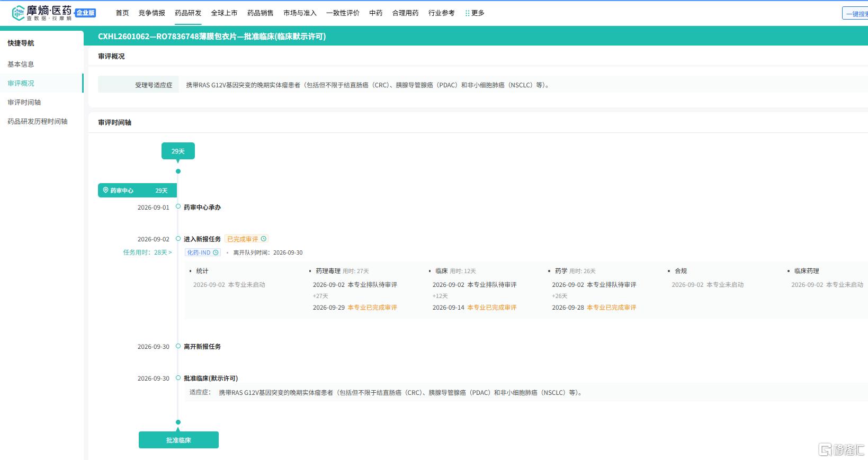Screen dimensions: 868x460
Task: Click the 企业版 badge
Action: 86,13
